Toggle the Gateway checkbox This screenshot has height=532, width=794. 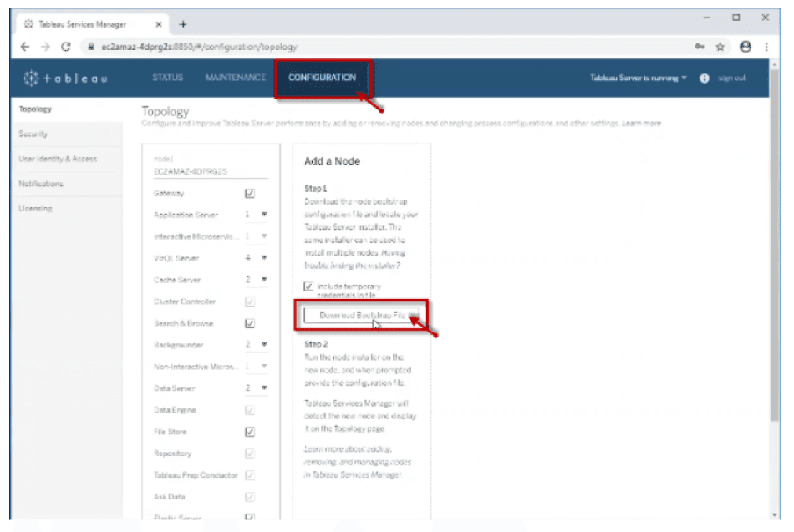coord(249,194)
